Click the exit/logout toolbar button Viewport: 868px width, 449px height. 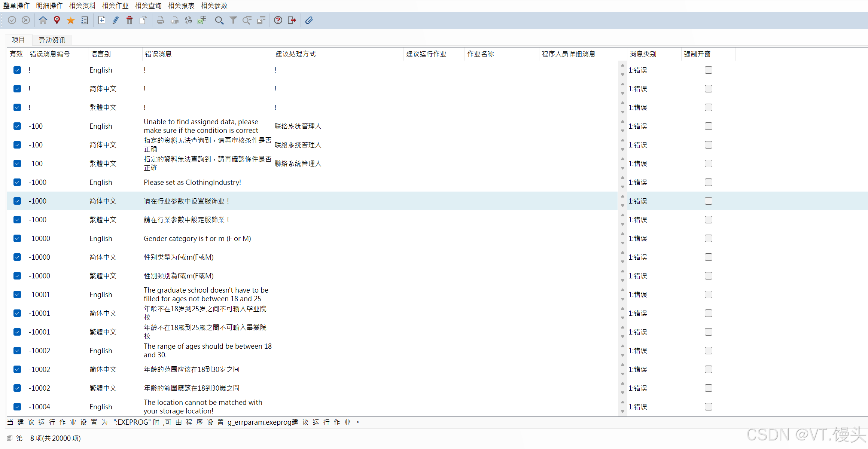coord(292,20)
